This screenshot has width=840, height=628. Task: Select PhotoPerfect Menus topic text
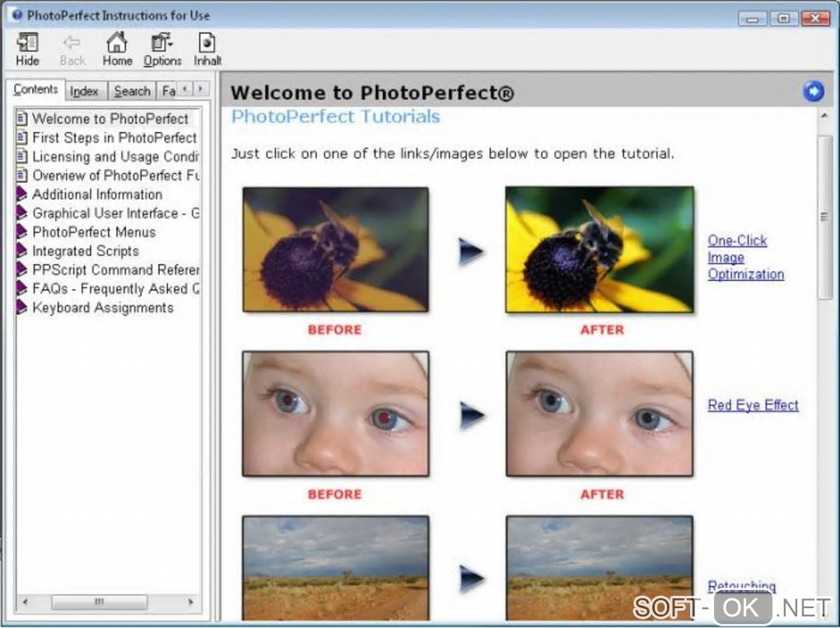click(94, 232)
